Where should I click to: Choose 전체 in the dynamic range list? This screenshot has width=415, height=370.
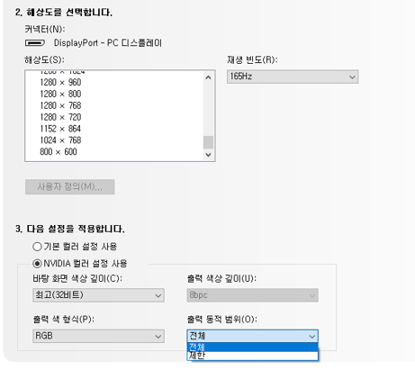(x=252, y=347)
